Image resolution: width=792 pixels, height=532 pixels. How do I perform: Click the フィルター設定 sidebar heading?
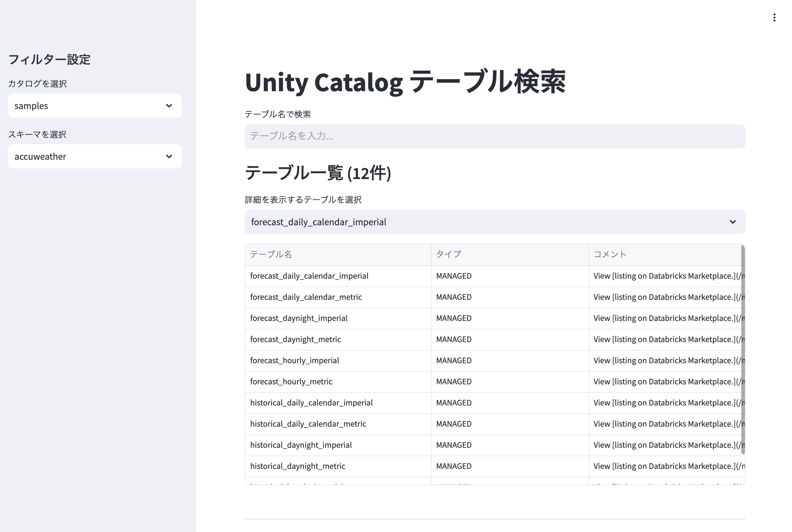tap(49, 59)
